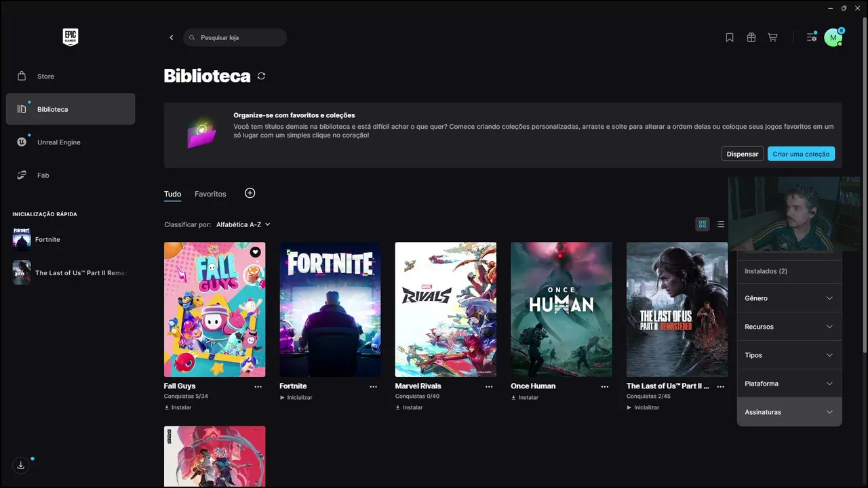Open The Last of Us Part II cover
Viewport: 868px width, 488px height.
677,309
